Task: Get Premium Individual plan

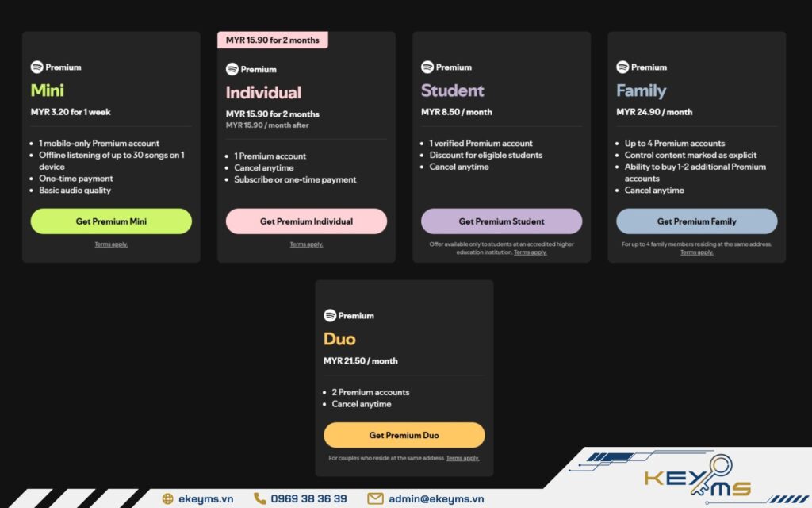Action: tap(306, 221)
